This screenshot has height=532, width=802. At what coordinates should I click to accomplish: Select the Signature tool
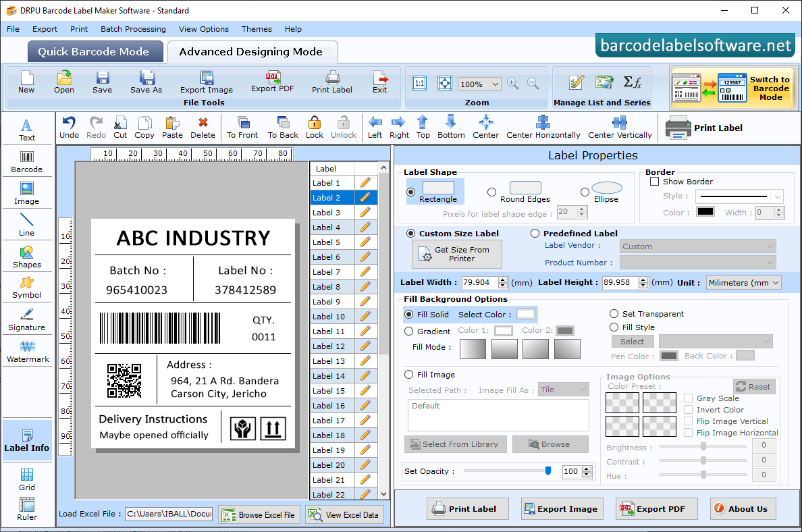[x=26, y=320]
